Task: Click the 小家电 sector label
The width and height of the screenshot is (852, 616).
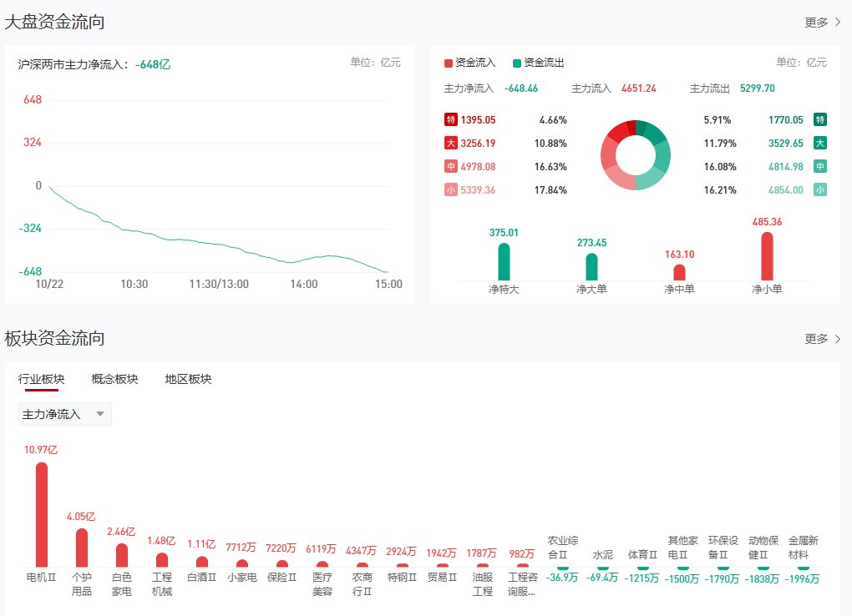Action: (x=241, y=577)
